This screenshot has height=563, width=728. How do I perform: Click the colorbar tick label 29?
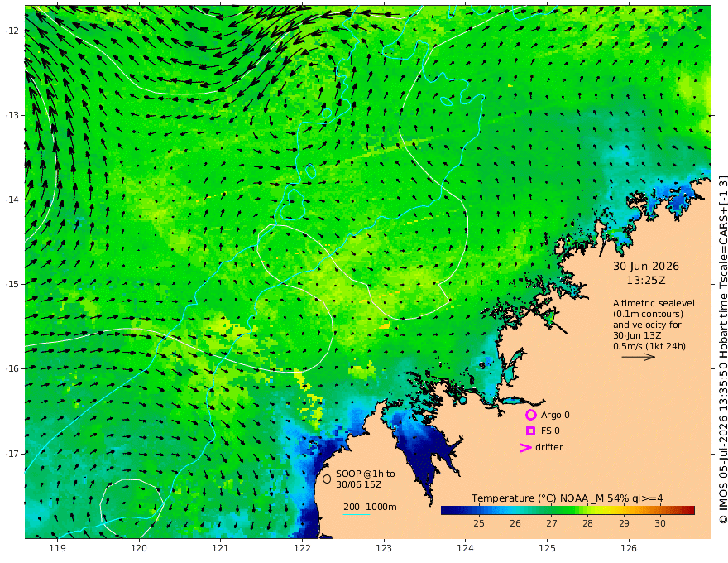[624, 523]
